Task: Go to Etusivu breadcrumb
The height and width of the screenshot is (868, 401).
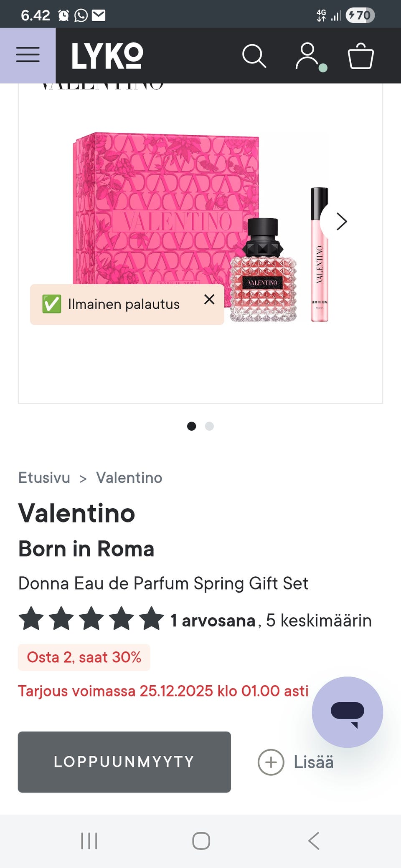Action: [x=44, y=477]
